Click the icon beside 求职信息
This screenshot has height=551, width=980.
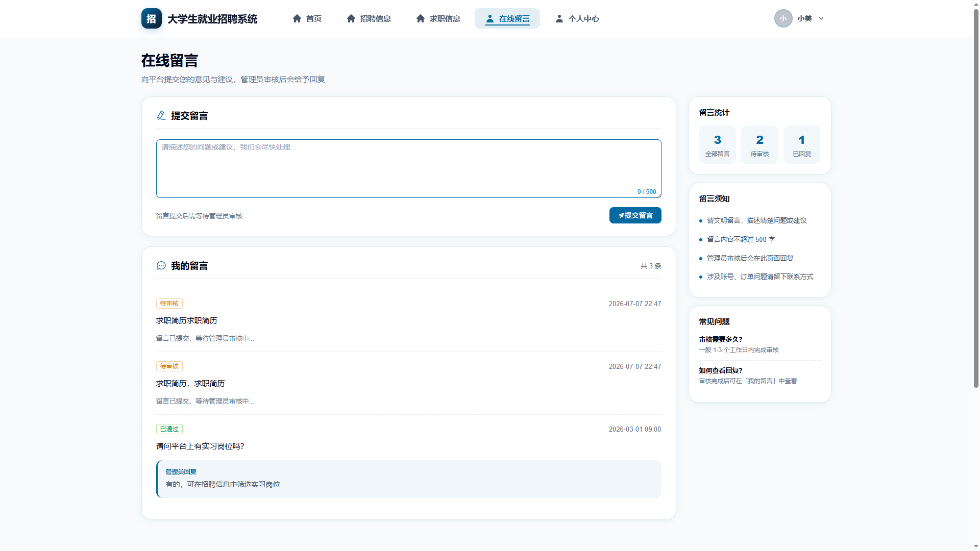tap(421, 18)
